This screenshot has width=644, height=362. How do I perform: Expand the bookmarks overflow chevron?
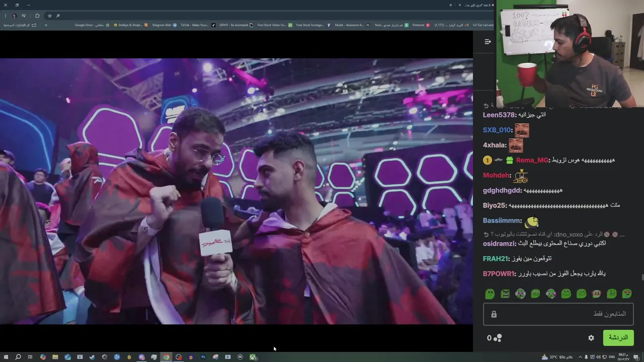point(46,25)
